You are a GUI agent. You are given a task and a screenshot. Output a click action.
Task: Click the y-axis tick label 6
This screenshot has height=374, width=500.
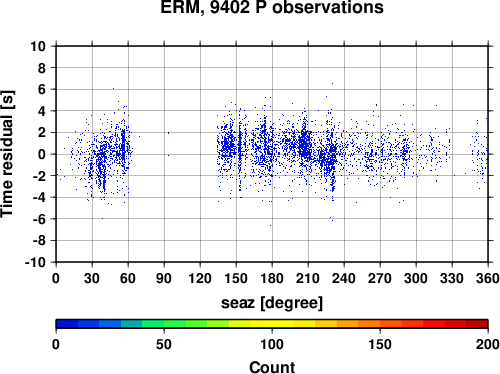42,89
